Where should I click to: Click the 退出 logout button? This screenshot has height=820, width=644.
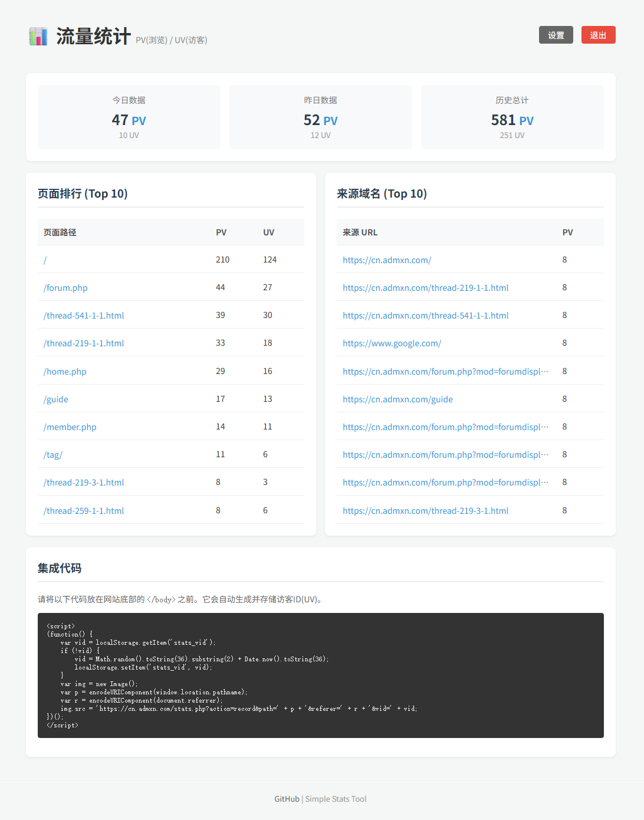tap(598, 35)
